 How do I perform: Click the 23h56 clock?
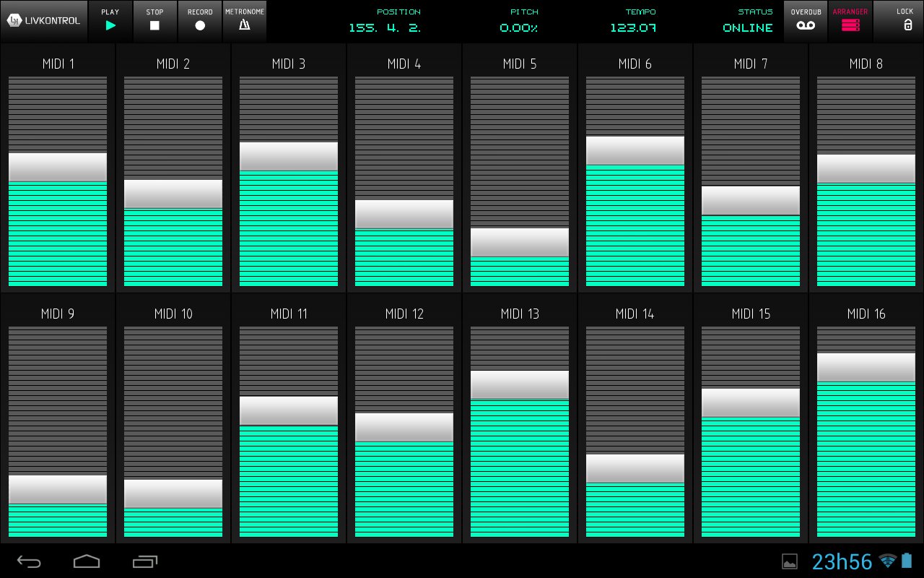(842, 561)
